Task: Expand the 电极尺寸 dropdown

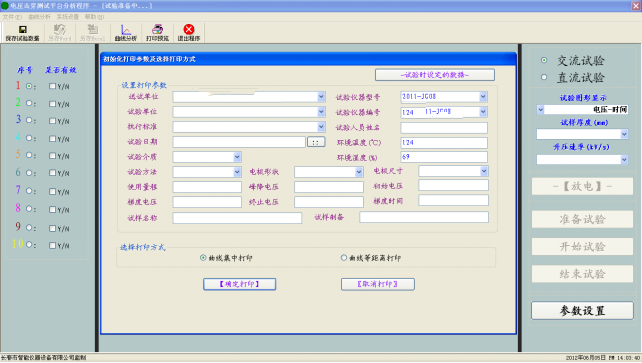Action: coord(484,171)
